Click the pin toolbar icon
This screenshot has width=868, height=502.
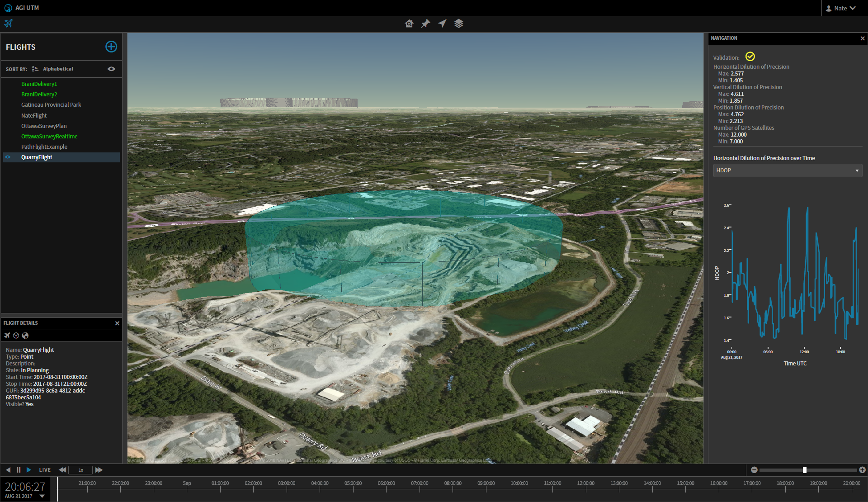click(x=426, y=24)
